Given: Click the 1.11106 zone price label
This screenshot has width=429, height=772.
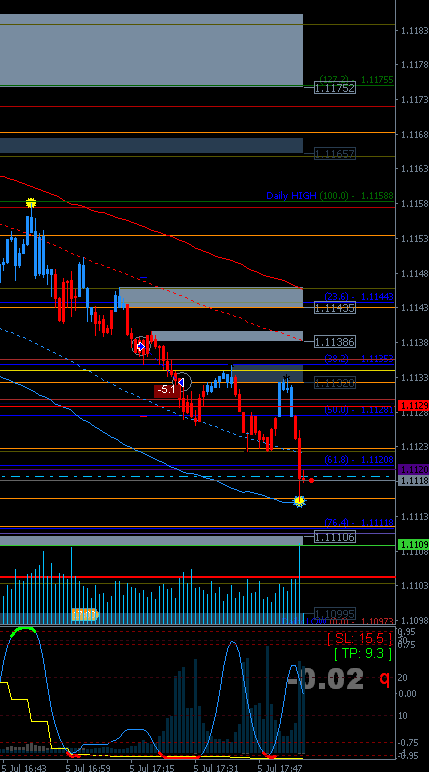Looking at the screenshot, I should [x=334, y=537].
